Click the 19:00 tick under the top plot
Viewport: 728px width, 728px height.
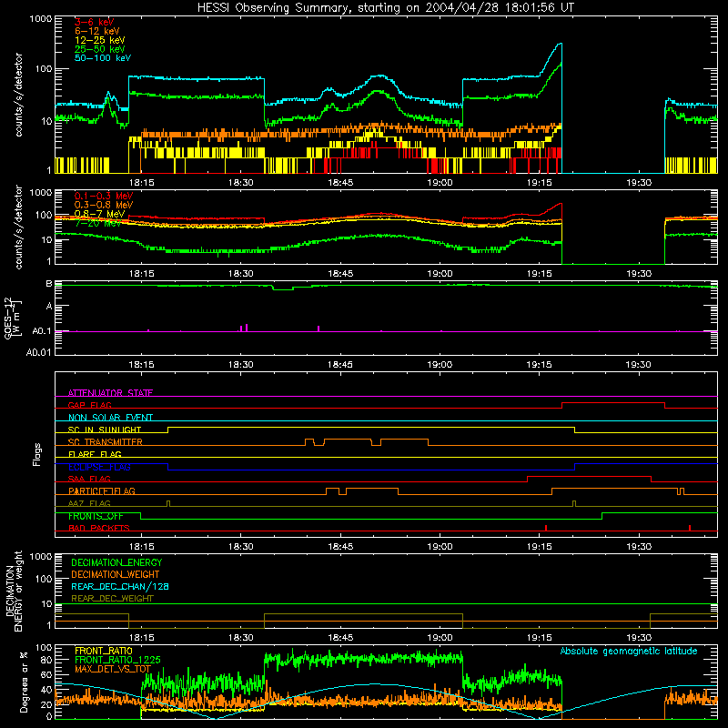point(440,183)
